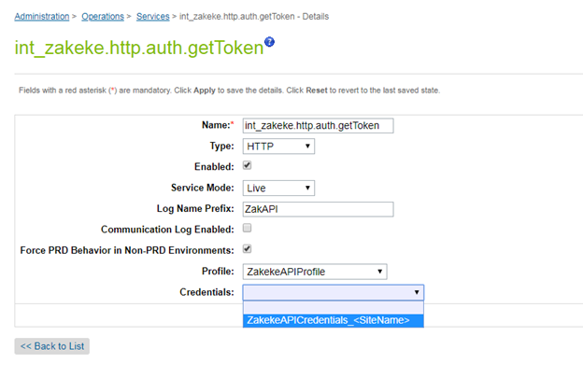Click the 'Communication Log Enabled:' label
This screenshot has height=392, width=583.
[167, 230]
